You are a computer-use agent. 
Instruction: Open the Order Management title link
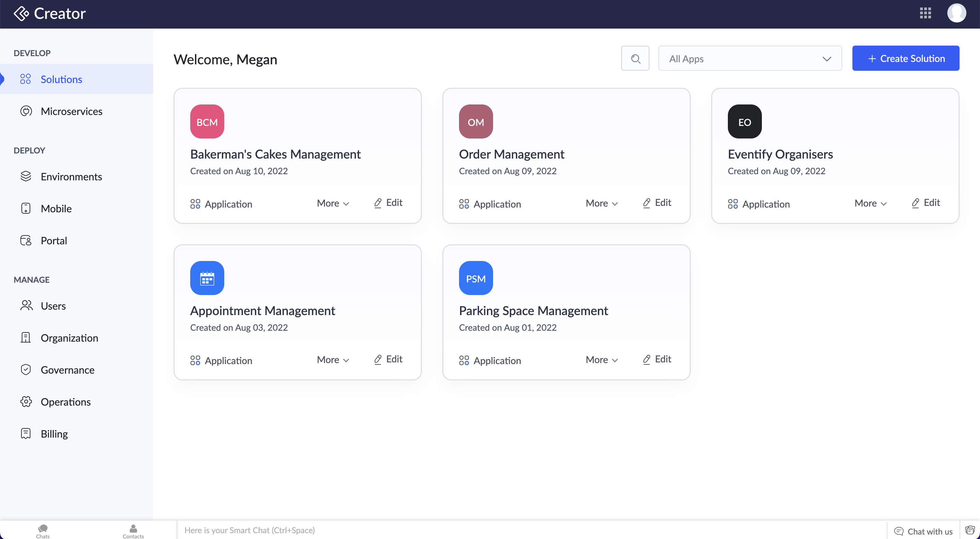511,154
